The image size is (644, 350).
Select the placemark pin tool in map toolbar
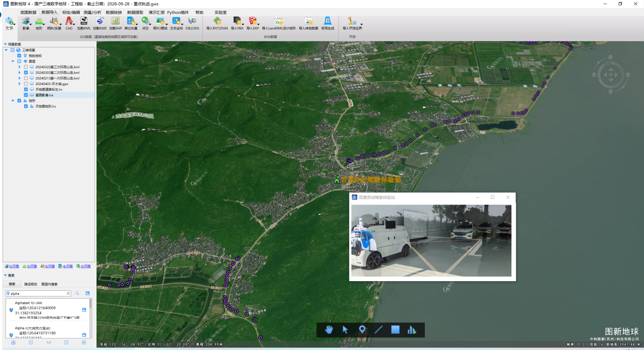(x=362, y=330)
